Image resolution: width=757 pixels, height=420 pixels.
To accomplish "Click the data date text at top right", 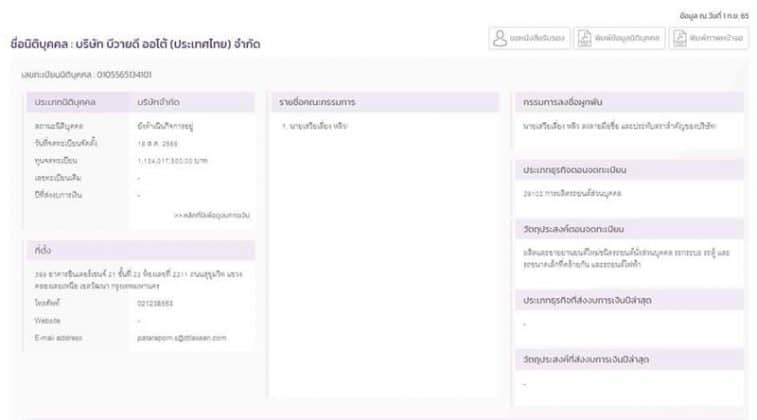I will [714, 16].
